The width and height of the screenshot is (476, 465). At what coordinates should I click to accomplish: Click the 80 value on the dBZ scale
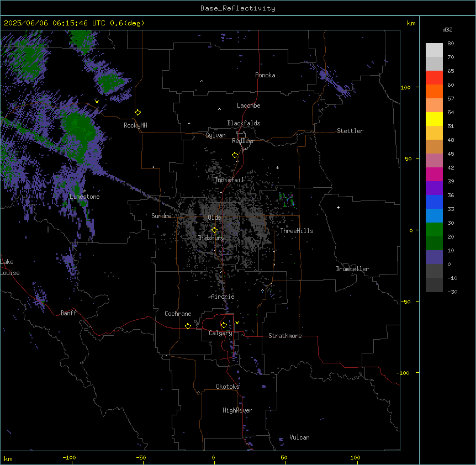tap(451, 44)
